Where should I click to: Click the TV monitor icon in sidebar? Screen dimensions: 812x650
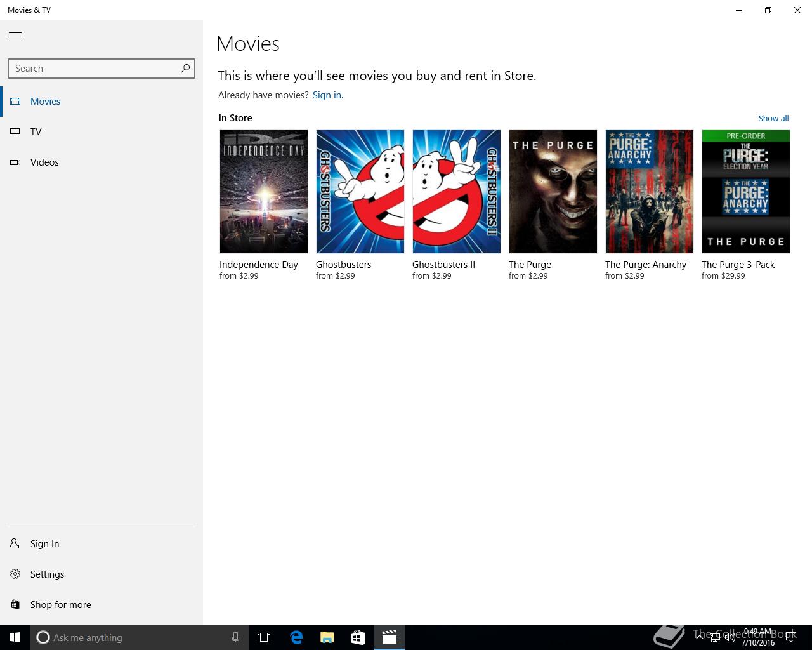coord(16,132)
